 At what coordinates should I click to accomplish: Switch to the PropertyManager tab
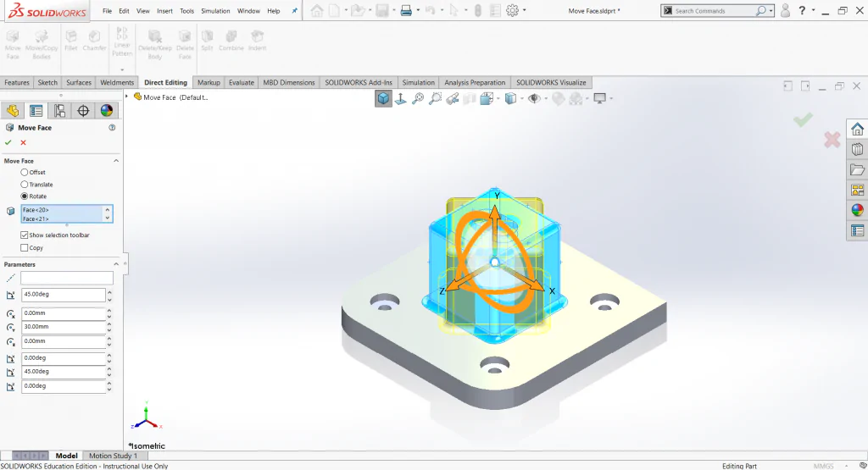(36, 111)
